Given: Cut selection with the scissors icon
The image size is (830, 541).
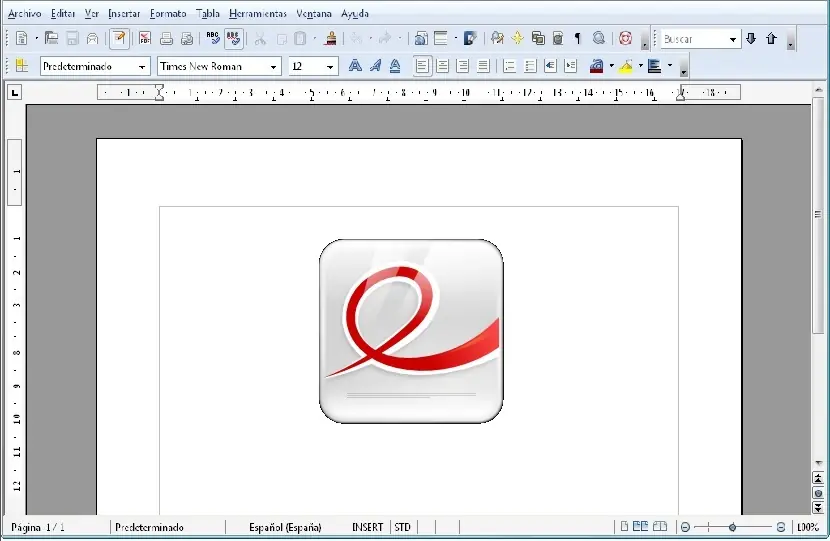Looking at the screenshot, I should coord(260,39).
